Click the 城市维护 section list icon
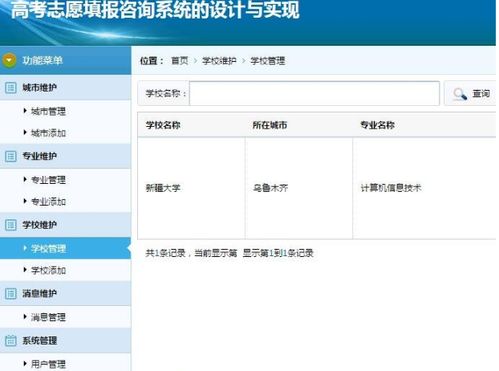Image resolution: width=499 pixels, height=371 pixels. pyautogui.click(x=11, y=88)
